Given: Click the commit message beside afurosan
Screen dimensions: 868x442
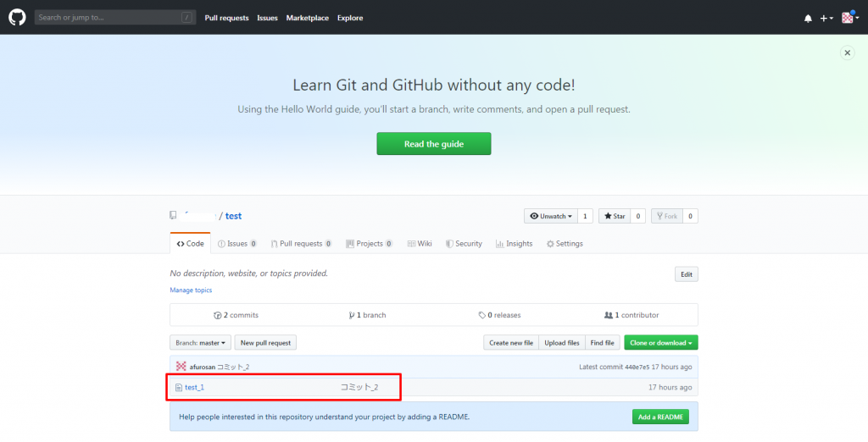Looking at the screenshot, I should pyautogui.click(x=233, y=367).
